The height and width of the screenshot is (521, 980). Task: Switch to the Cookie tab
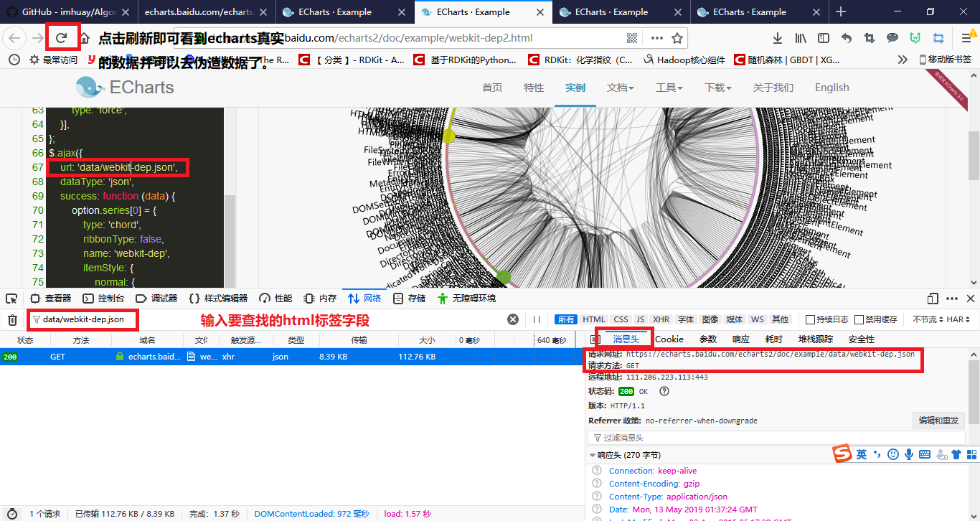point(669,339)
